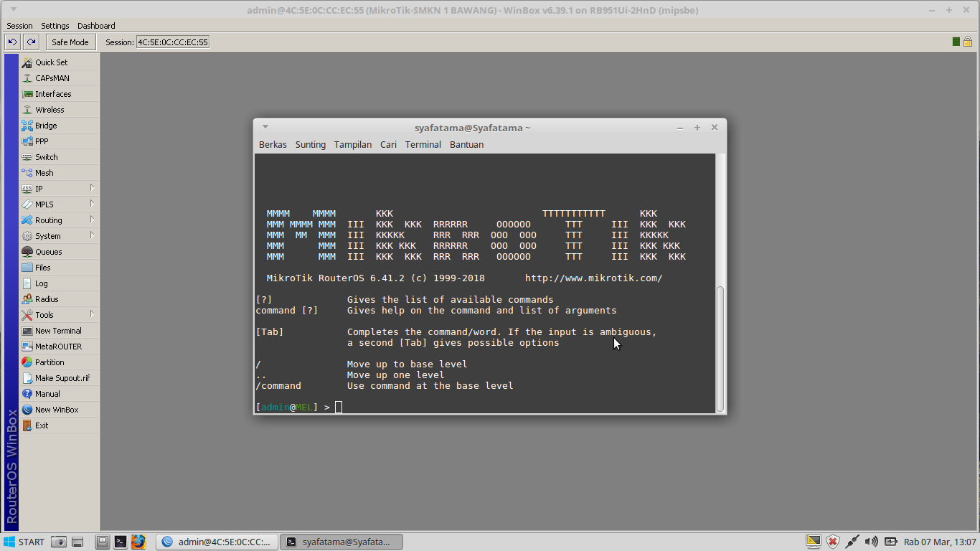The height and width of the screenshot is (551, 980).
Task: Click the display settings tray icon
Action: pos(813,542)
